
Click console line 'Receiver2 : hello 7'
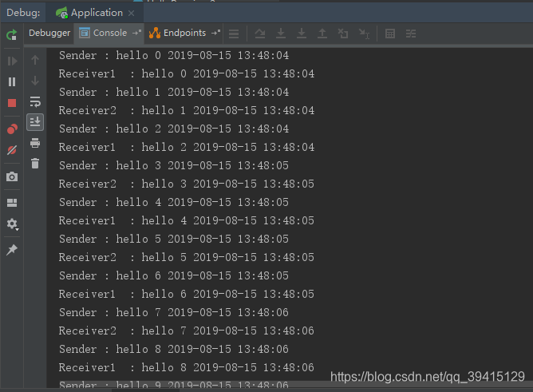pyautogui.click(x=187, y=331)
